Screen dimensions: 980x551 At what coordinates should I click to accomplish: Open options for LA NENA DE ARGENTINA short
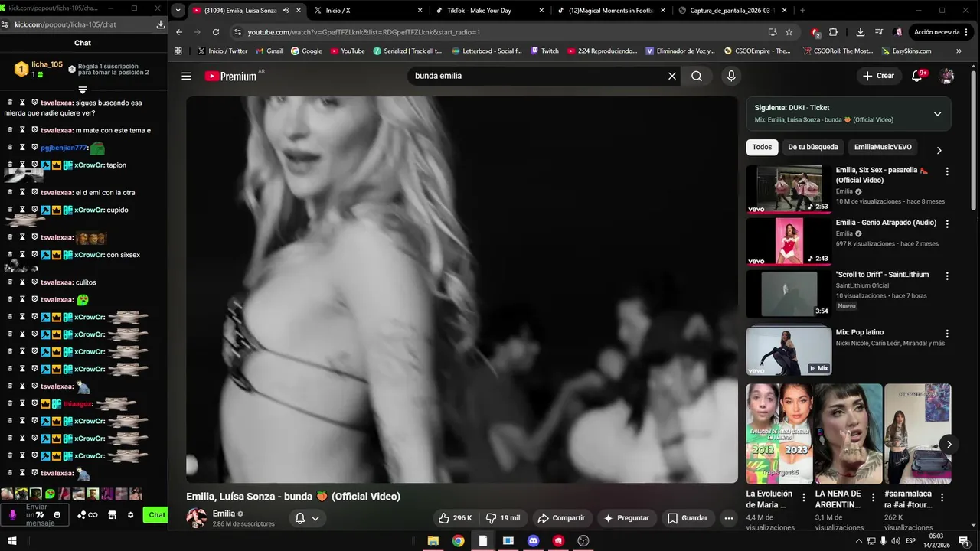click(873, 497)
